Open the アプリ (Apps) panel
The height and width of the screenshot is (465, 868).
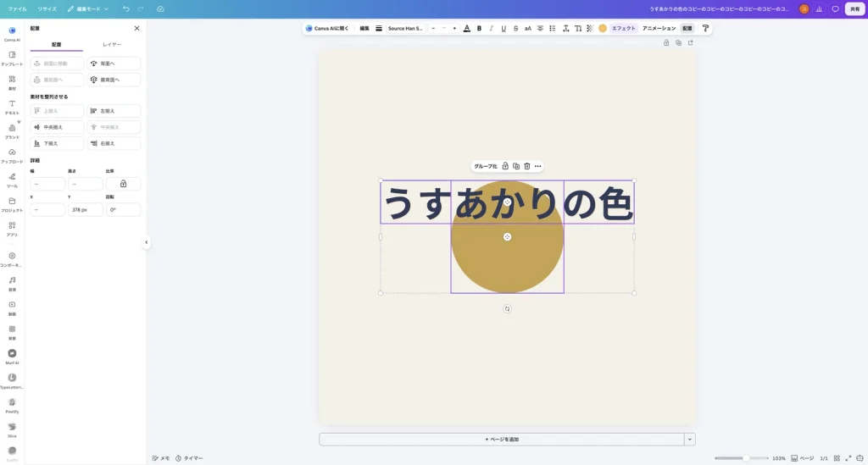pyautogui.click(x=12, y=229)
